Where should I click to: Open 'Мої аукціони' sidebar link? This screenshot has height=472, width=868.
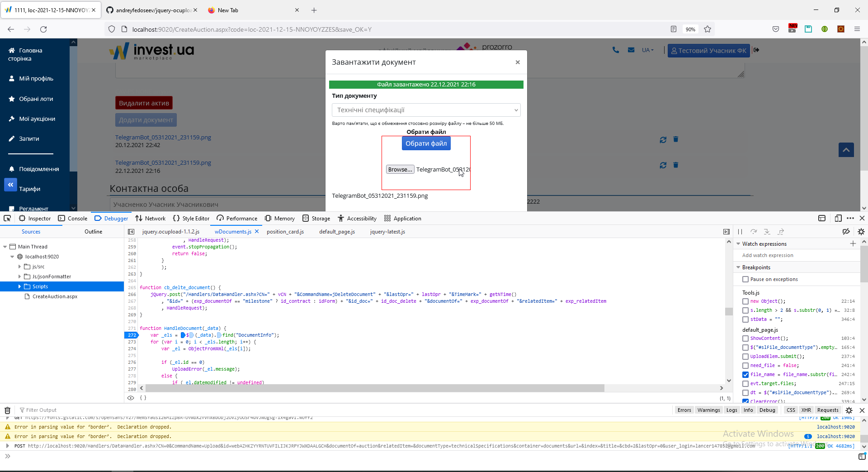[37, 119]
